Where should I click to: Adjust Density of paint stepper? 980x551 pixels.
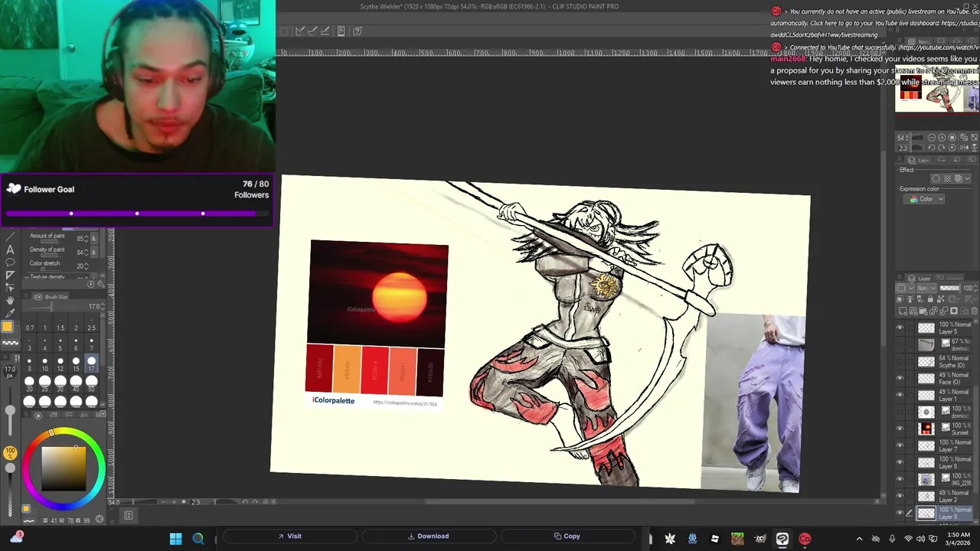pos(86,253)
